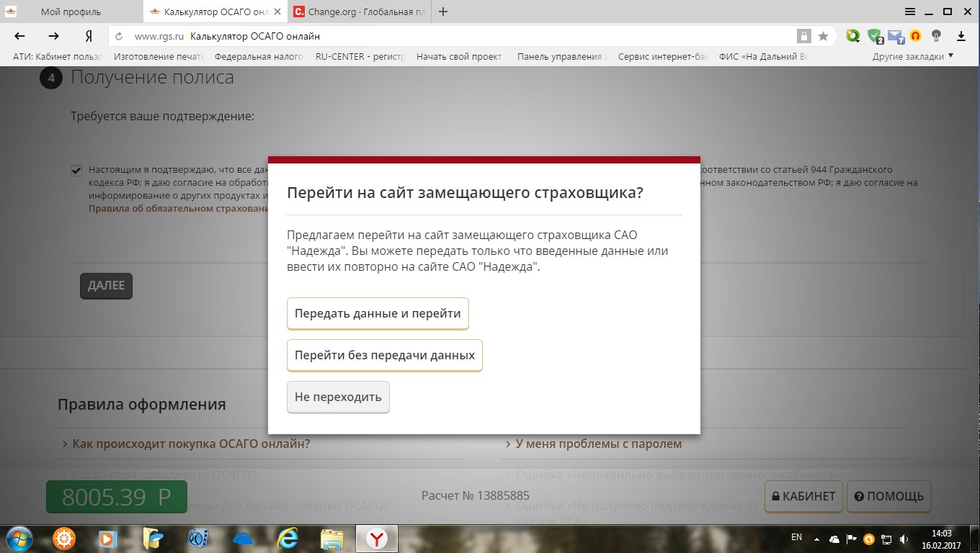Open the Другие закладки bookmarks dropdown
980x553 pixels.
point(913,57)
